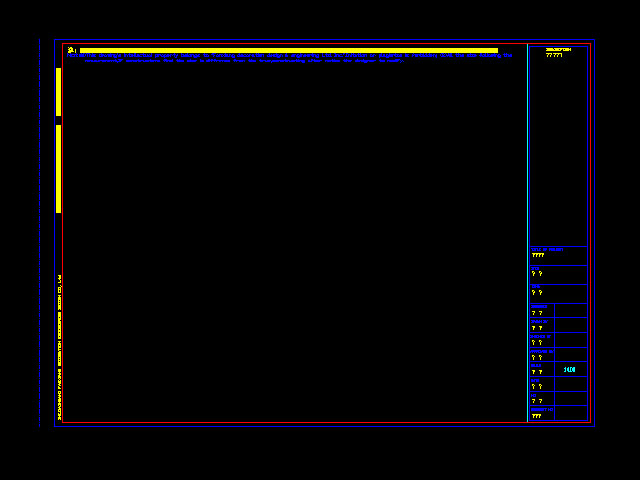
Task: Click the empty cell below 1:100 scale value
Action: pos(570,386)
